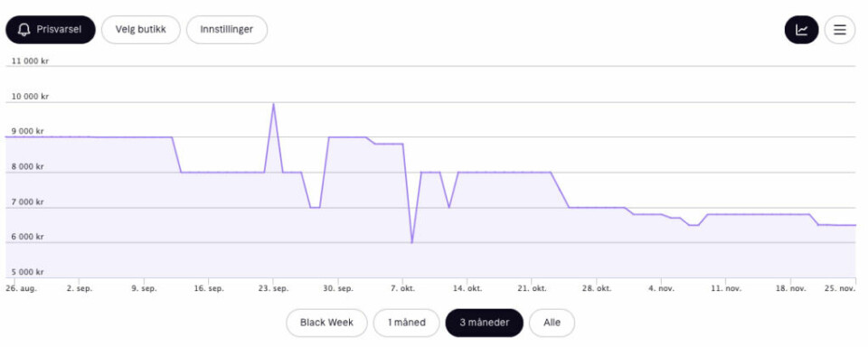The width and height of the screenshot is (868, 347).
Task: Click the 11. nov. axis label
Action: 726,289
